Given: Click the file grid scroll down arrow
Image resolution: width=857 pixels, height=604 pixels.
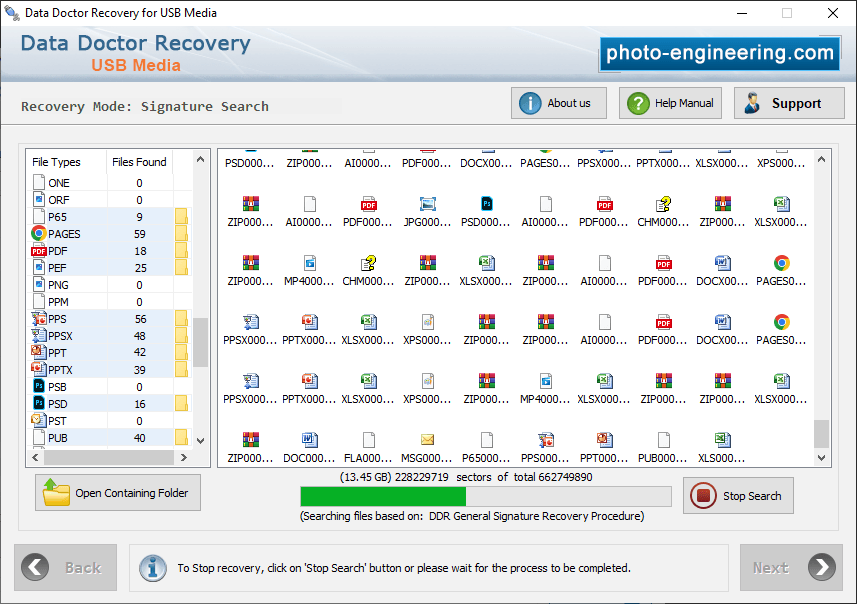Looking at the screenshot, I should tap(821, 458).
